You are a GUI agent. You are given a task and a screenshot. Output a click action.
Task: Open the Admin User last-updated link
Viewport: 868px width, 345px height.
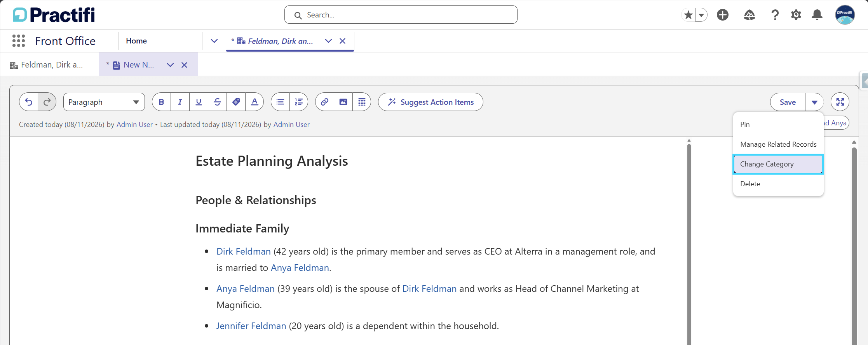(291, 125)
